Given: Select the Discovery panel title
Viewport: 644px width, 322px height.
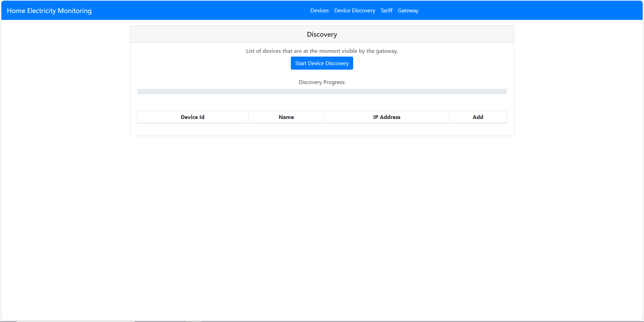Looking at the screenshot, I should pyautogui.click(x=322, y=34).
